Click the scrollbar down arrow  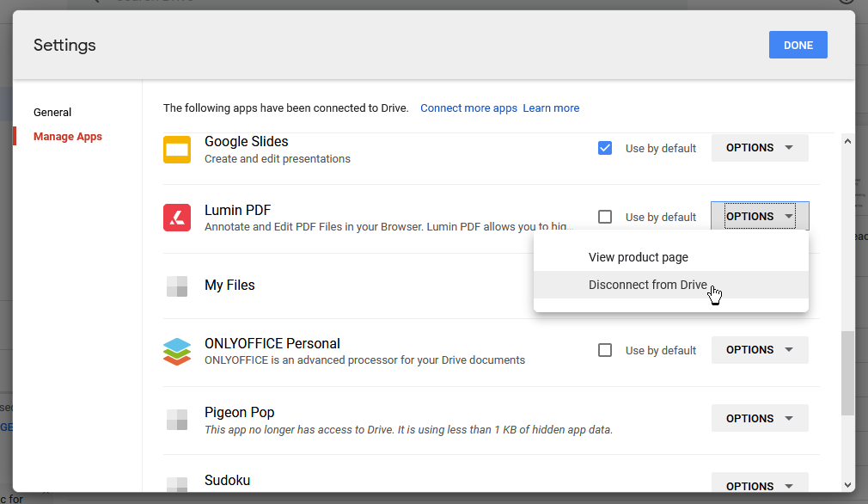(x=847, y=485)
